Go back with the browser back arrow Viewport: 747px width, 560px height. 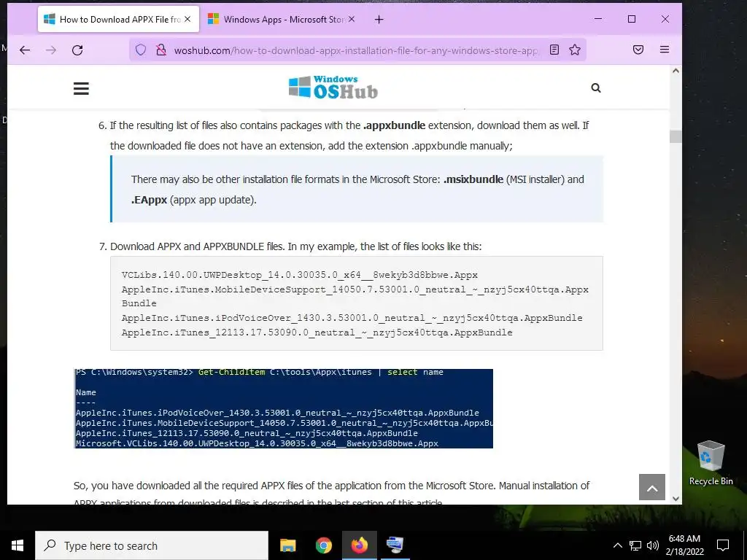(25, 50)
